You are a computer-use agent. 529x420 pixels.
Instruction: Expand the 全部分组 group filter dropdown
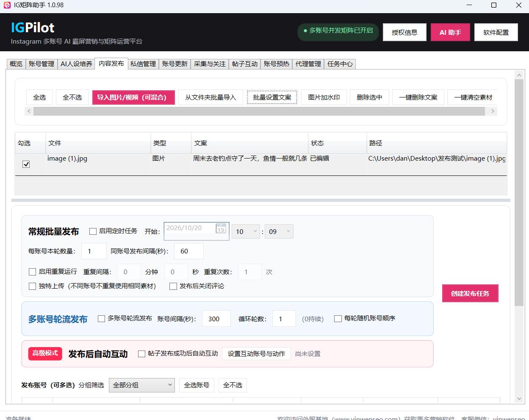click(x=142, y=385)
